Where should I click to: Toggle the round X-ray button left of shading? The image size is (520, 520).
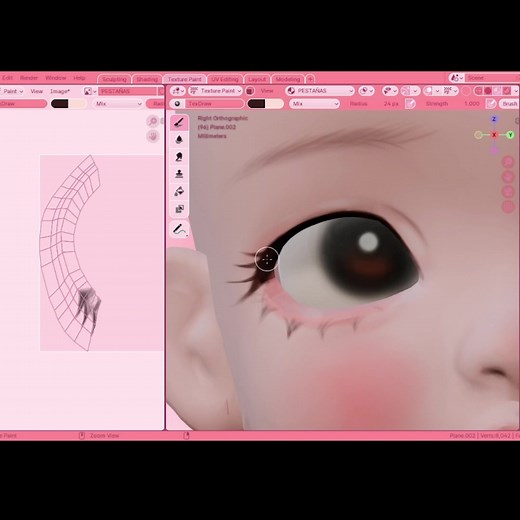[x=466, y=91]
